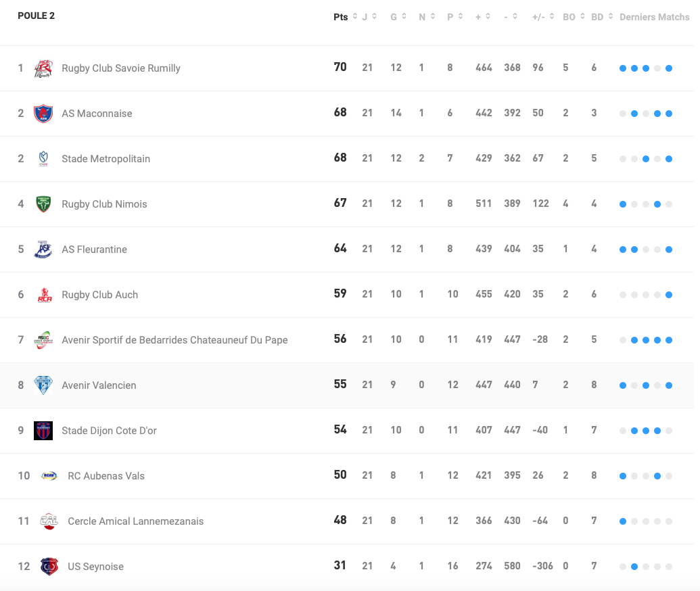
Task: Click the Avenir Valencien diamond crest
Action: click(x=43, y=385)
